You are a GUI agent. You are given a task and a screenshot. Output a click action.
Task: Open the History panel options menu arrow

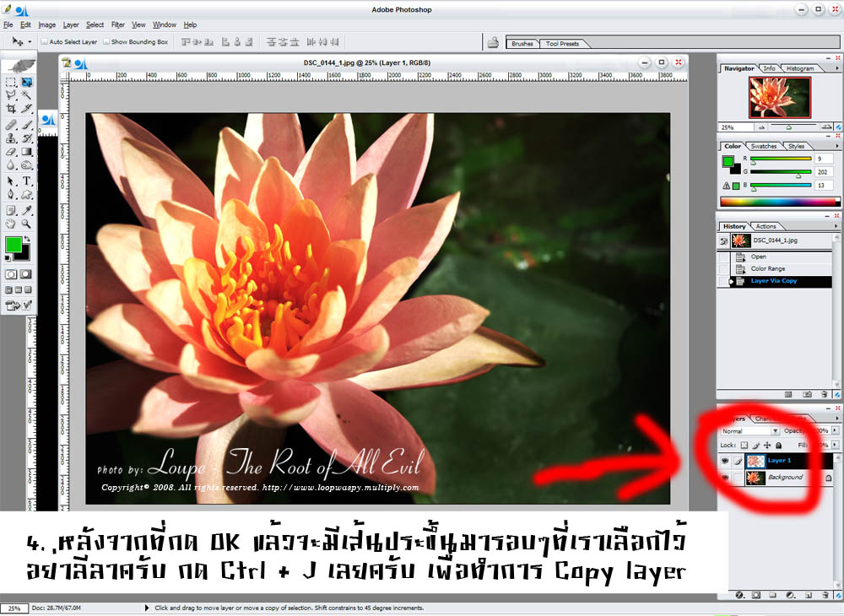point(836,226)
